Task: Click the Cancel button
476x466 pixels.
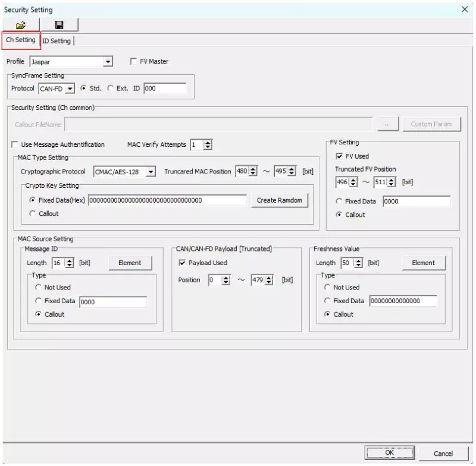Action: coord(443,453)
